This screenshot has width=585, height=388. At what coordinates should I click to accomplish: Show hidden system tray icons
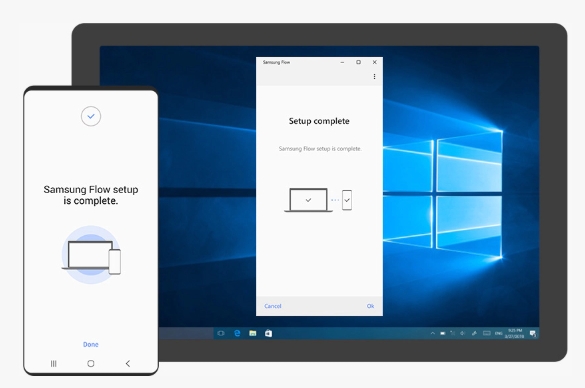pos(433,333)
